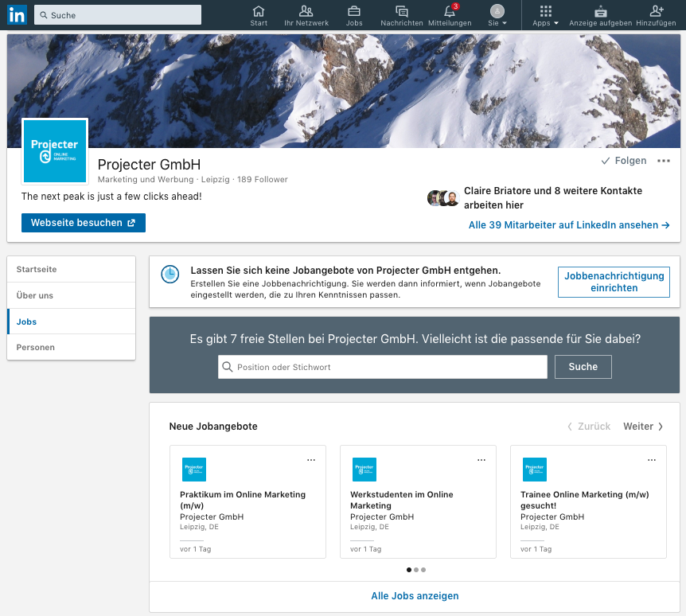Open the Werkstudenten im Online Marketing job
Screen dimensions: 686x616
[401, 500]
